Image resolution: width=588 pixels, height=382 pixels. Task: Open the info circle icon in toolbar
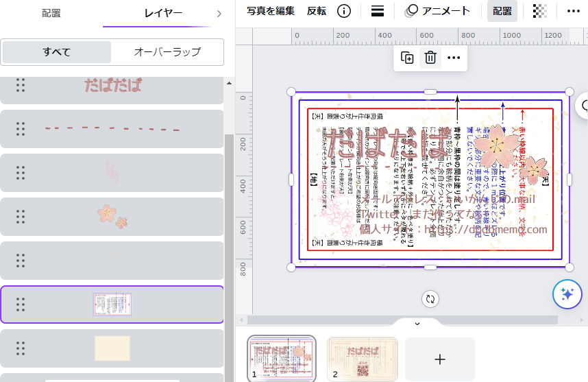coord(344,11)
